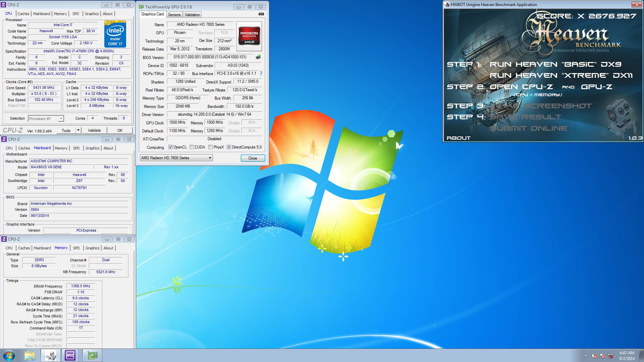This screenshot has height=362, width=644.
Task: Click the CPU-Z taskbar icon
Action: pyautogui.click(x=70, y=355)
